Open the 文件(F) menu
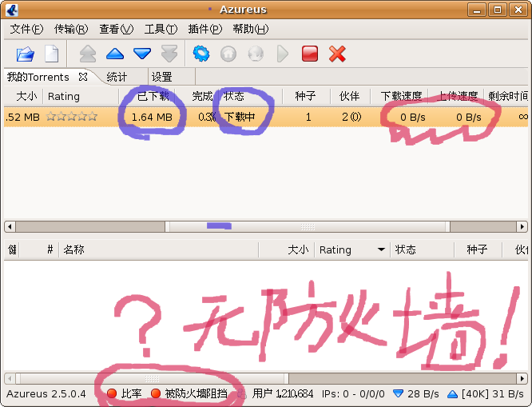This screenshot has height=407, width=532. coord(26,29)
